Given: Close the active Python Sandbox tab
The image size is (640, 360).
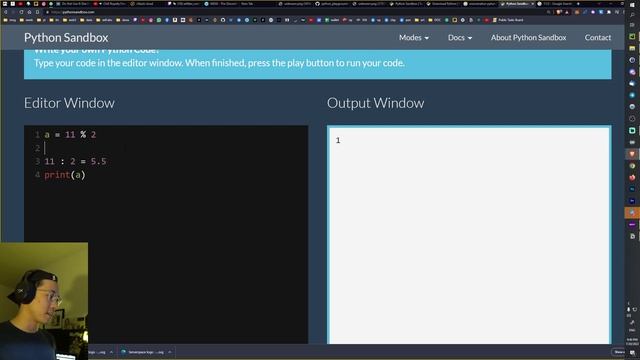Looking at the screenshot, I should point(532,4).
